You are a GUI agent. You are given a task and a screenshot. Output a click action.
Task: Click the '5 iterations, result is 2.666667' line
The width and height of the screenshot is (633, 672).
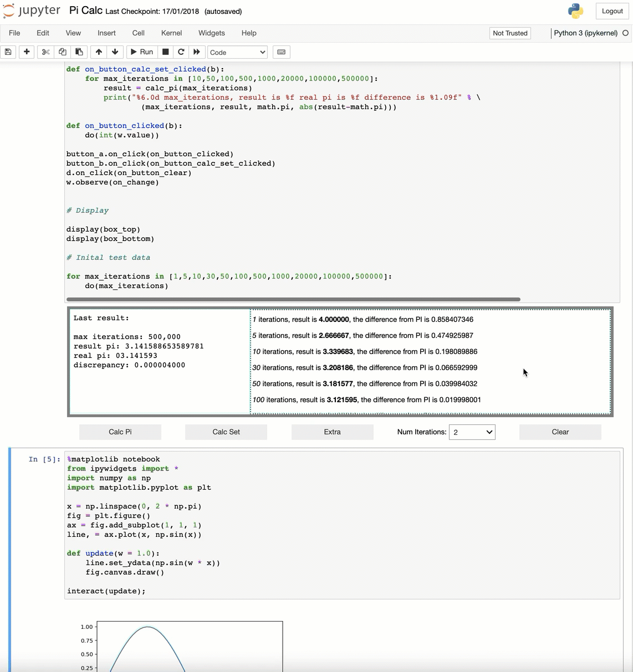(x=363, y=336)
